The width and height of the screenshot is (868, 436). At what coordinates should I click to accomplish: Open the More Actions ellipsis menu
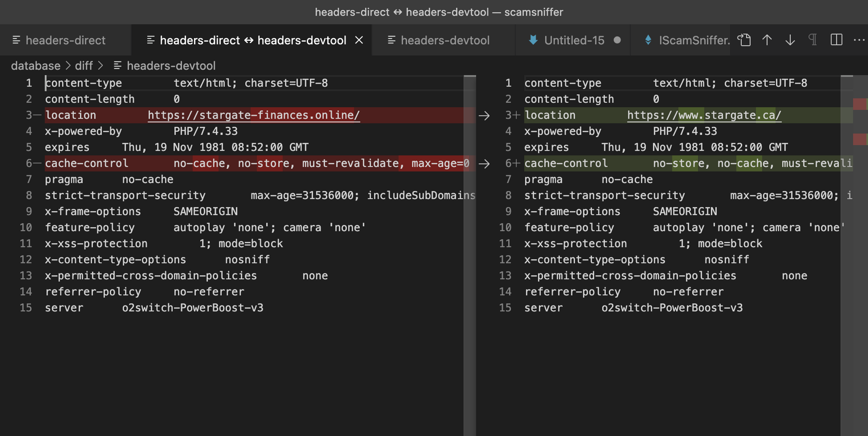click(859, 40)
